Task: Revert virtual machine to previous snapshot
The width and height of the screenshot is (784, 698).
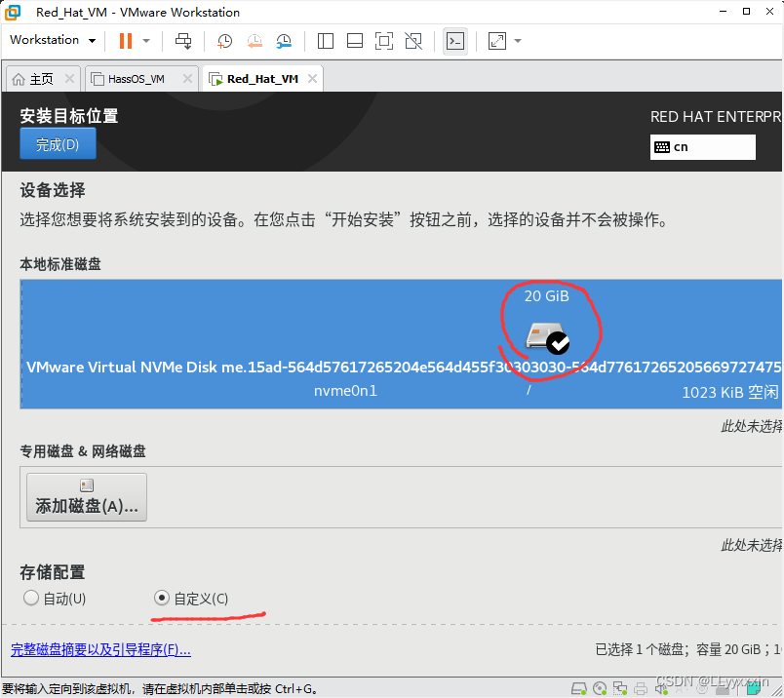Action: (255, 41)
